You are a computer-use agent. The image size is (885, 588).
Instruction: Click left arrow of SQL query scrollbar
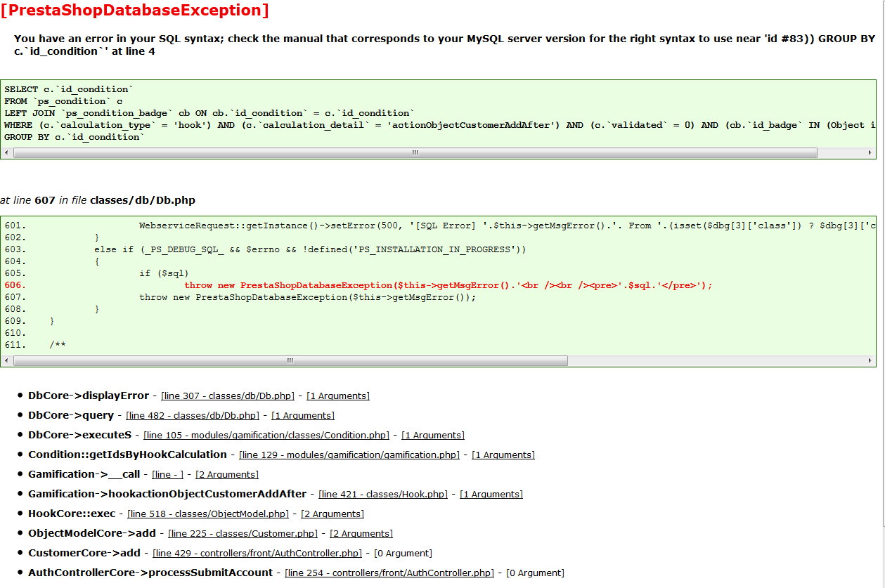[8, 152]
